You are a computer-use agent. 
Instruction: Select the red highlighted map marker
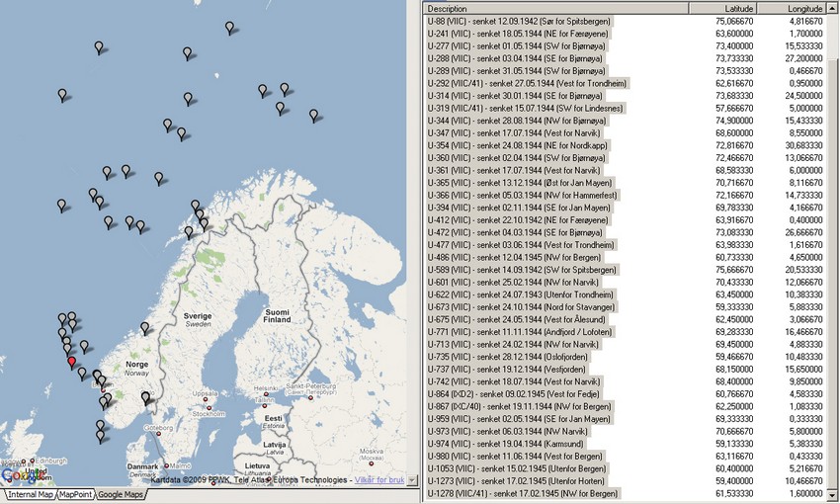pos(71,363)
